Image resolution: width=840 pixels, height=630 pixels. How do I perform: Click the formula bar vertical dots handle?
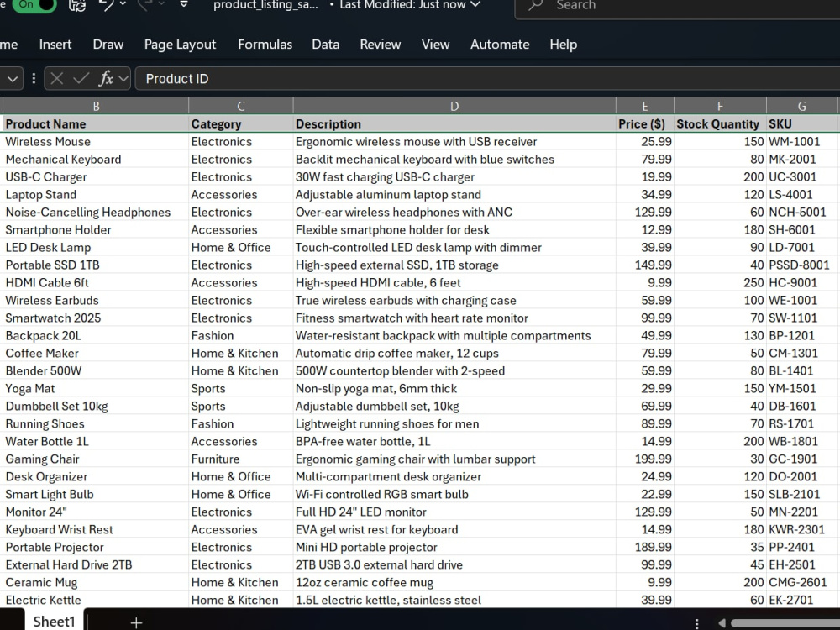pos(34,79)
